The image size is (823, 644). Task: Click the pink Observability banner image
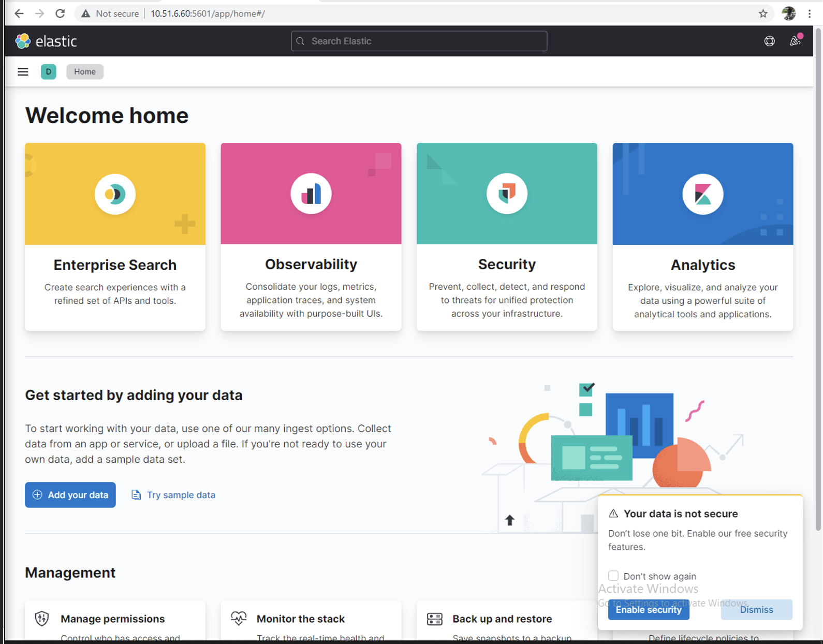click(x=311, y=194)
